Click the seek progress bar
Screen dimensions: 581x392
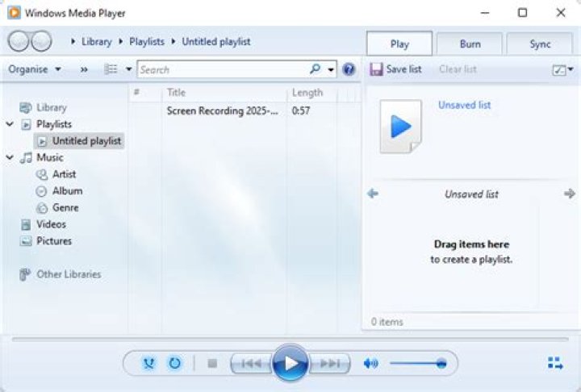point(290,339)
